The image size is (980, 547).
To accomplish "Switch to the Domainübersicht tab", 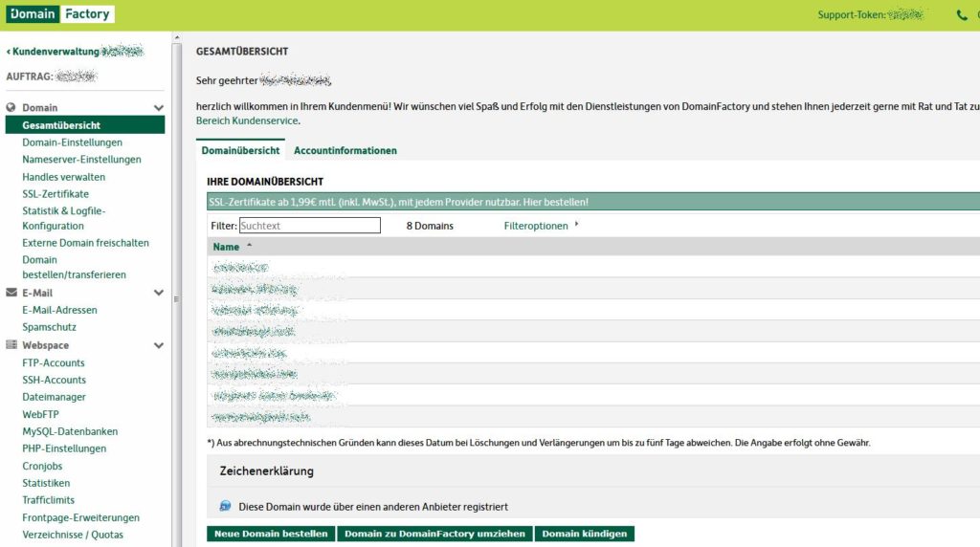I will (x=240, y=150).
